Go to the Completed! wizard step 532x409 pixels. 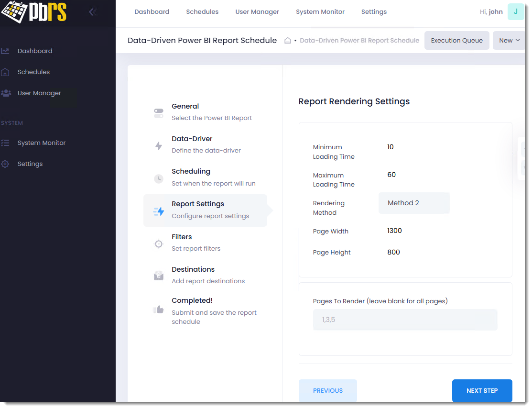205,310
